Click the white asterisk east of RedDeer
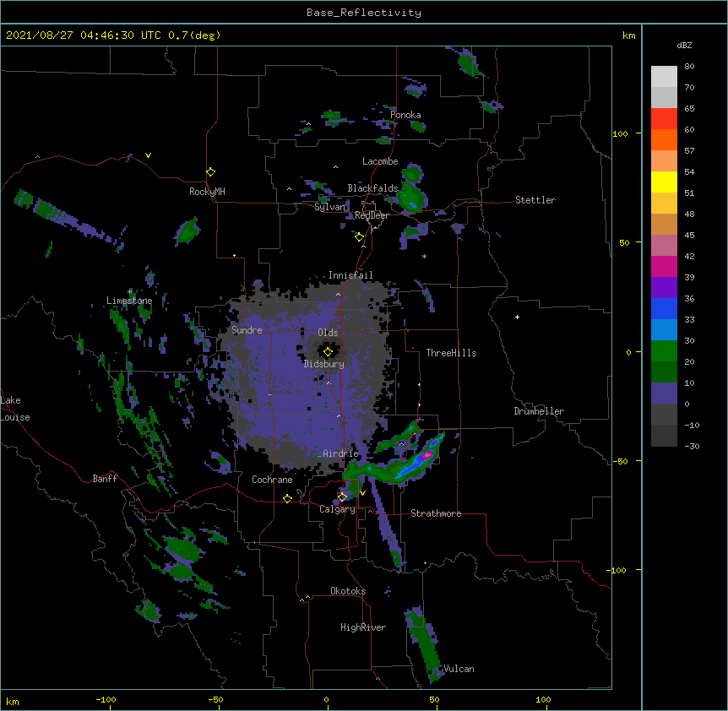This screenshot has width=728, height=711. 424,256
